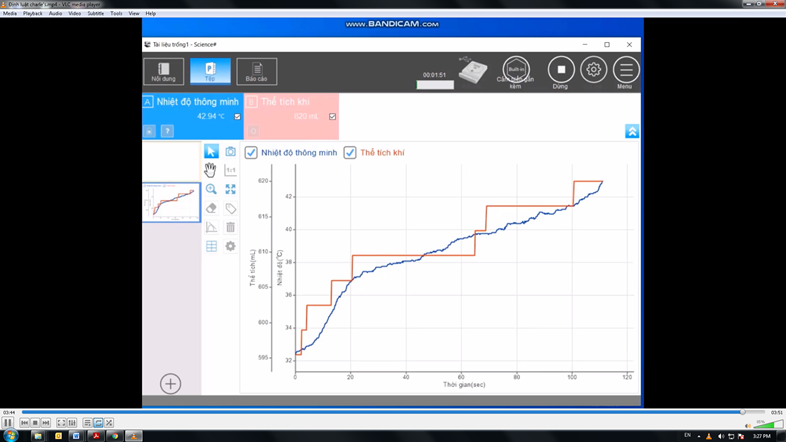Click the trash delete icon
The width and height of the screenshot is (786, 442).
click(230, 227)
